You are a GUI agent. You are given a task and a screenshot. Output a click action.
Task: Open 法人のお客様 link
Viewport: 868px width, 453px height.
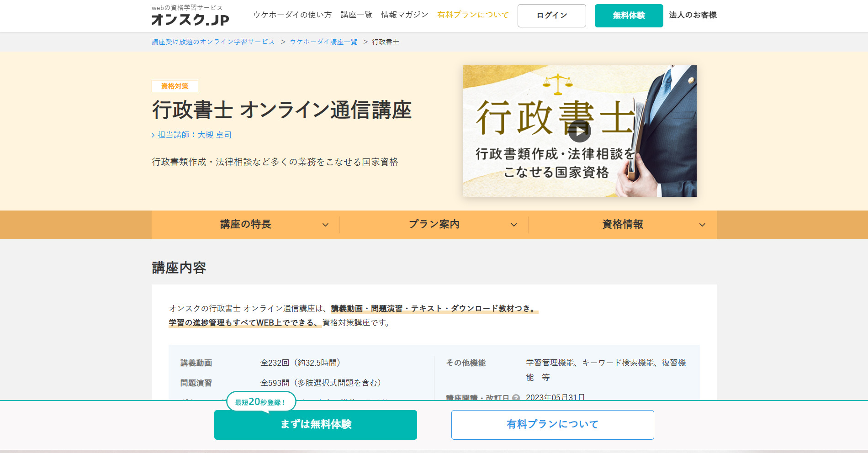693,15
